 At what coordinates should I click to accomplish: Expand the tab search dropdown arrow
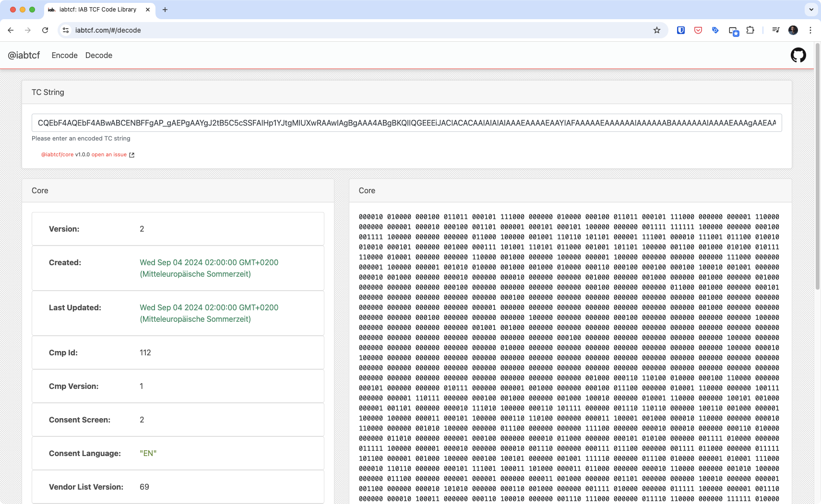coord(811,10)
